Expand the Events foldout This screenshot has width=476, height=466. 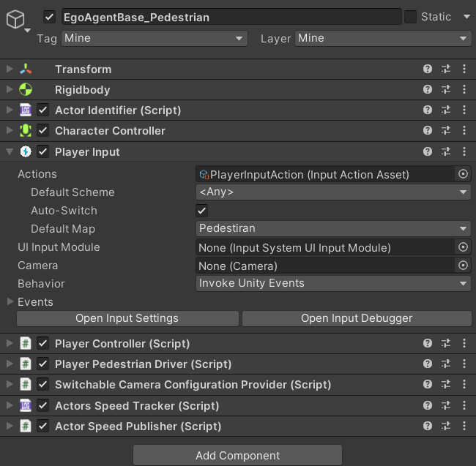tap(10, 301)
